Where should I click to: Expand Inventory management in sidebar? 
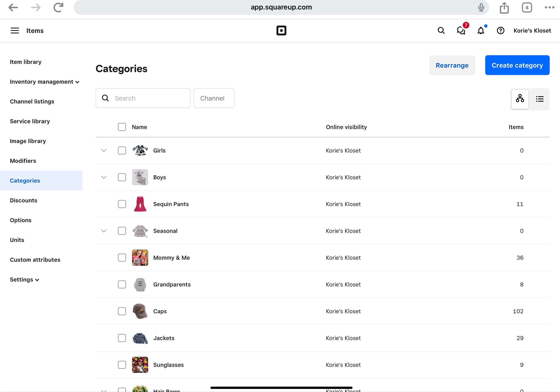click(x=45, y=82)
